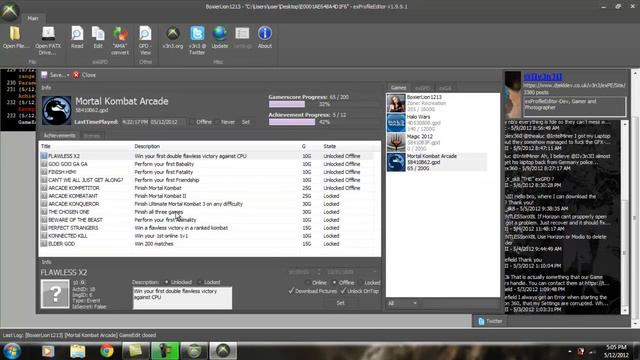
Task: Select the PERFECT STRANGERS achievement row
Action: point(207,228)
